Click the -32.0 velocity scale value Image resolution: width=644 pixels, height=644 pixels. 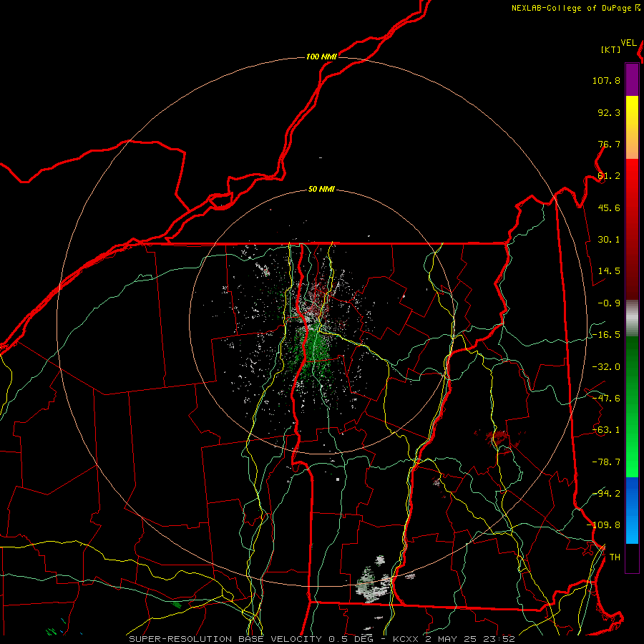click(606, 367)
